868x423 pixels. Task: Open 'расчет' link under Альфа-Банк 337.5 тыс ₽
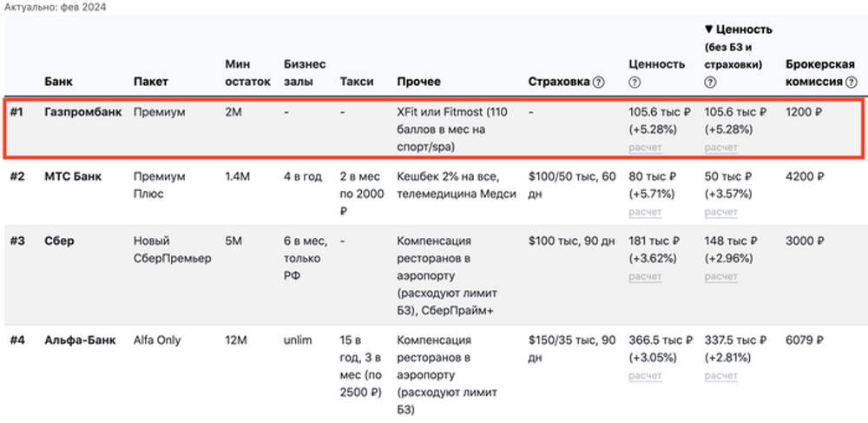coord(720,375)
